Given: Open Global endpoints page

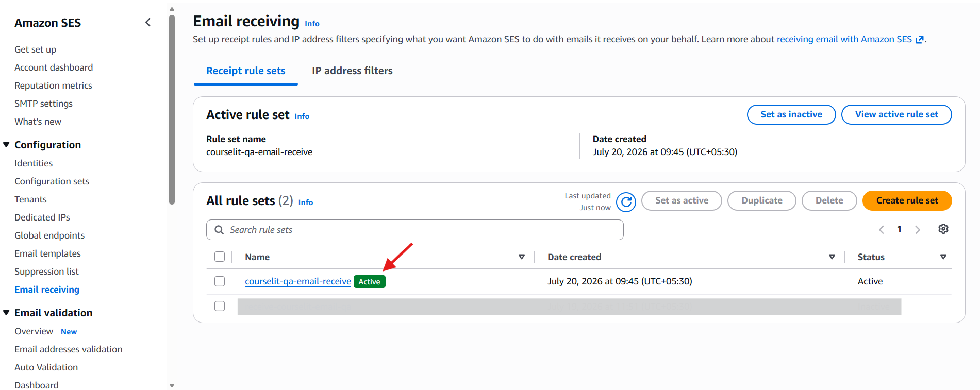Looking at the screenshot, I should [49, 235].
